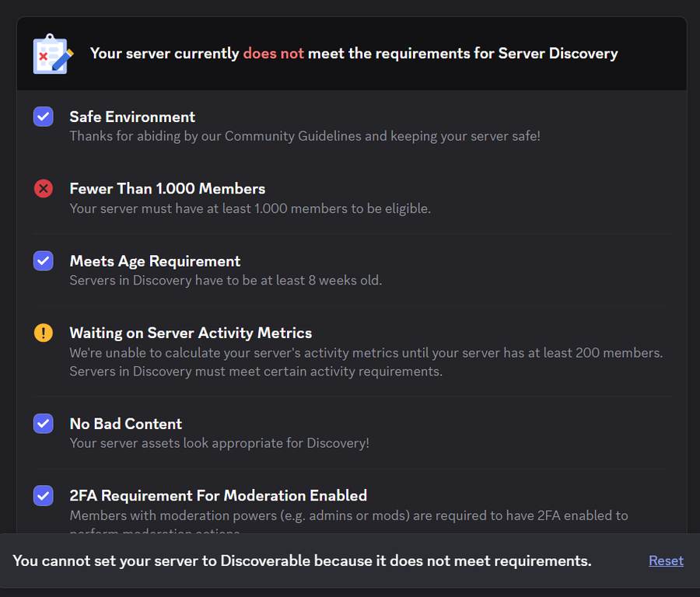This screenshot has height=597, width=700.
Task: Toggle the Safe Environment checkbox
Action: click(x=44, y=117)
